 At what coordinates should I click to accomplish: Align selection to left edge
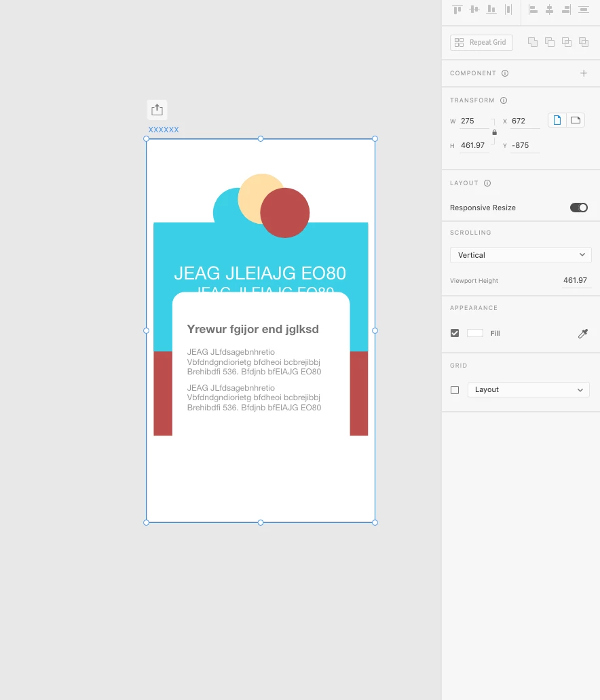tap(533, 9)
